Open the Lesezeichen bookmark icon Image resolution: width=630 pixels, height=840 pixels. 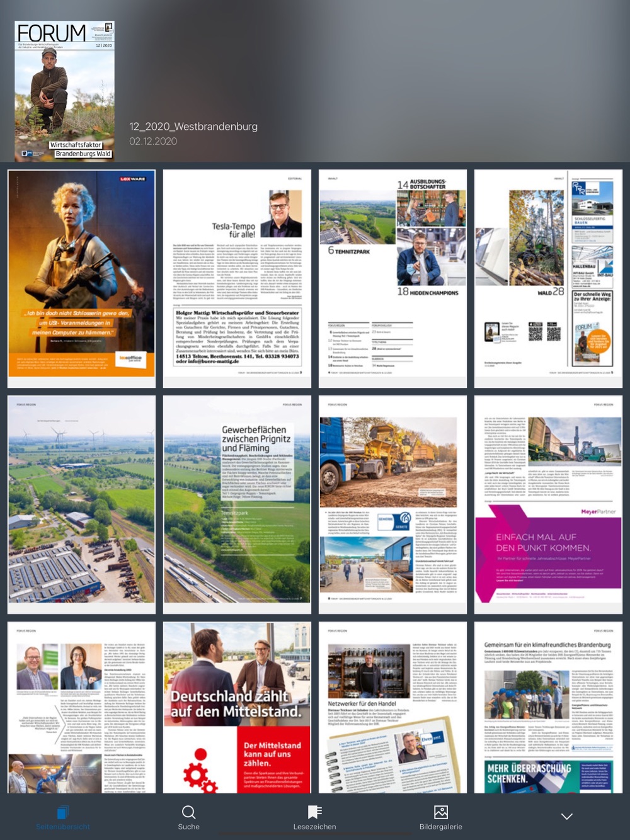pos(314,812)
